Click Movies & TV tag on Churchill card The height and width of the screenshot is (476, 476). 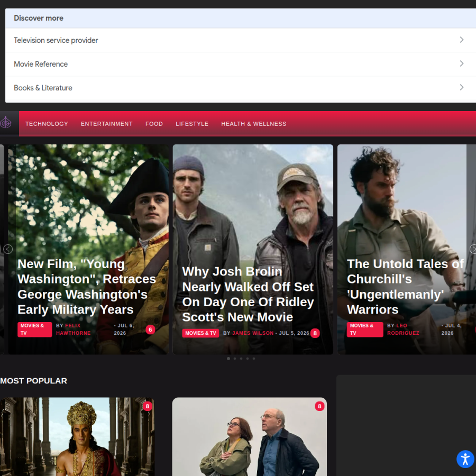[x=365, y=329]
